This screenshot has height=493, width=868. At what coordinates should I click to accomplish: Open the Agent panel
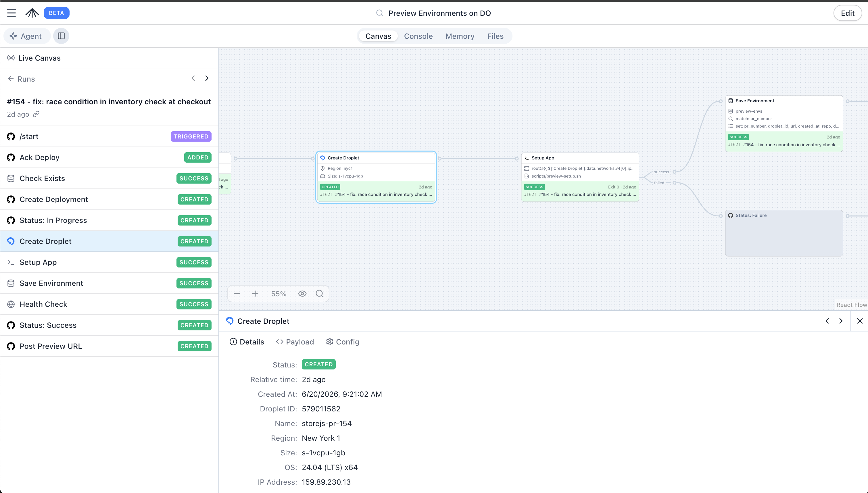[x=26, y=36]
